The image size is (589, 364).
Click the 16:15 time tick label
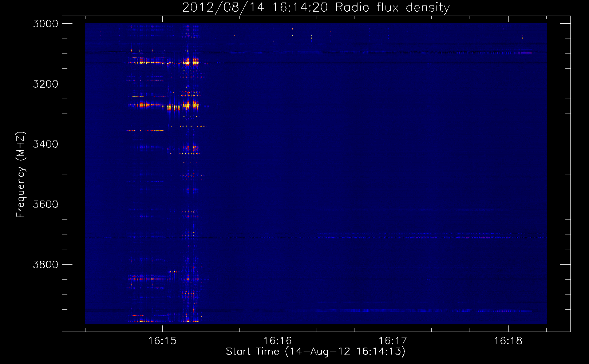[162, 341]
